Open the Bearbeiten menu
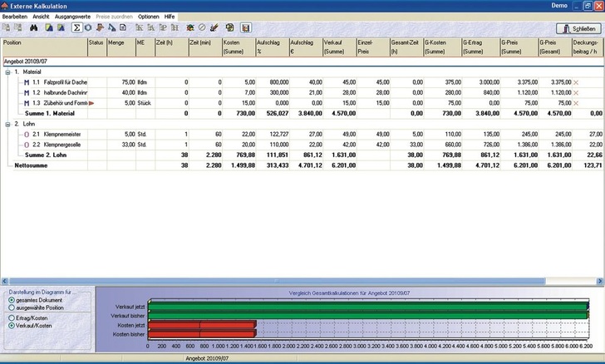Screen dimensions: 605x364 (16, 17)
